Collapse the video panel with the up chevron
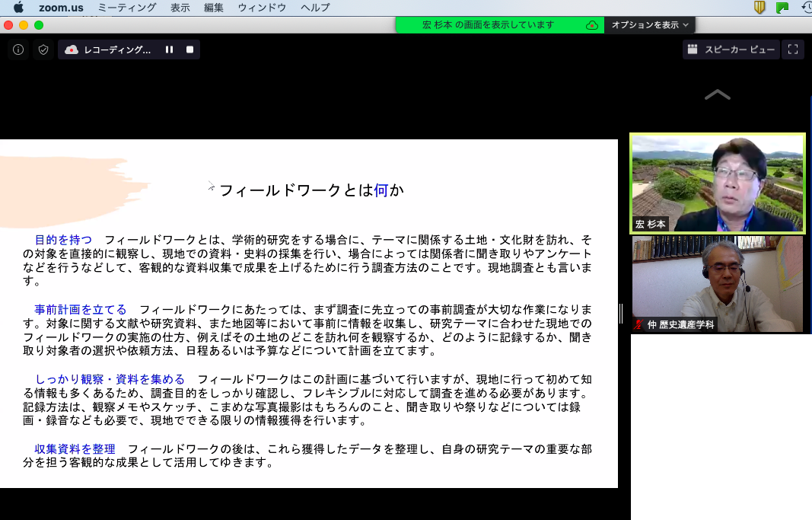The height and width of the screenshot is (520, 812). coord(717,94)
